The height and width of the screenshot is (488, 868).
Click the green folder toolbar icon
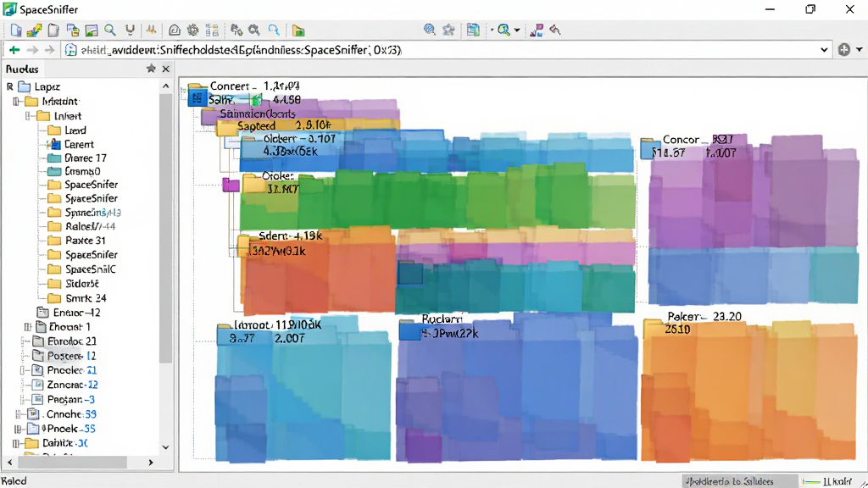coord(298,30)
